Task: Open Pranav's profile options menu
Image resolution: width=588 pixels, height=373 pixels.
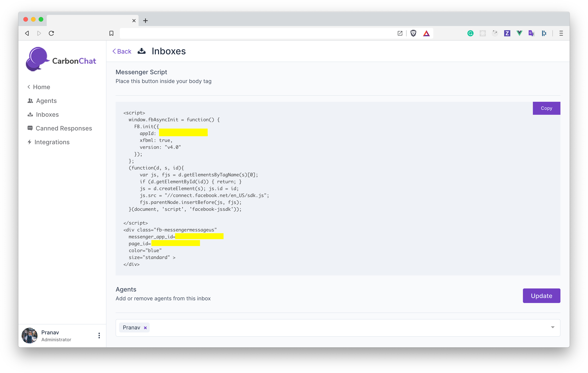Action: pyautogui.click(x=99, y=336)
